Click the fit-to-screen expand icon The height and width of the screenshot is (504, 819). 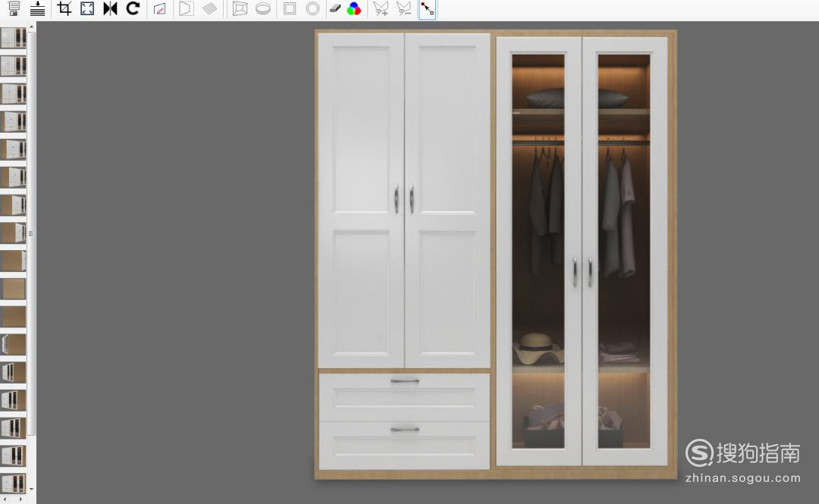pyautogui.click(x=87, y=8)
